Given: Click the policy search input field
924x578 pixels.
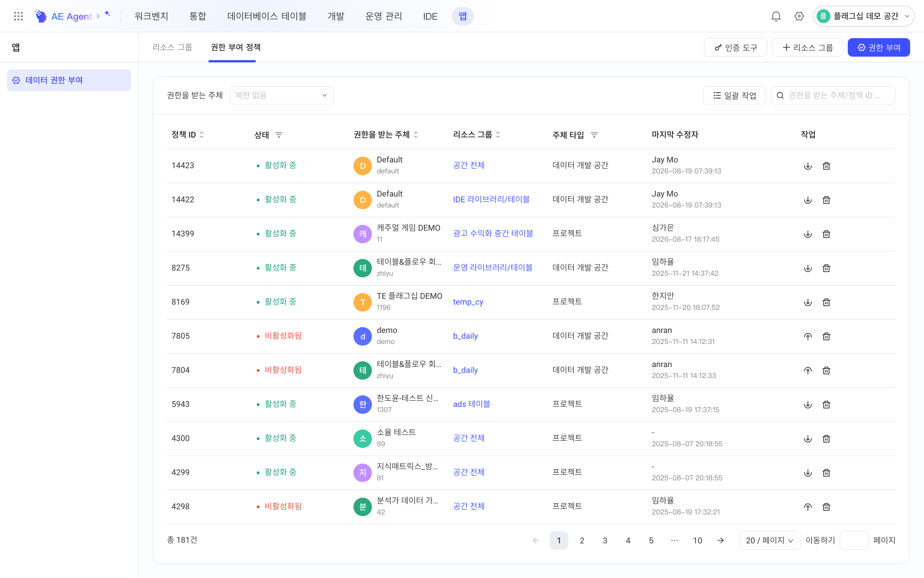Looking at the screenshot, I should click(833, 95).
